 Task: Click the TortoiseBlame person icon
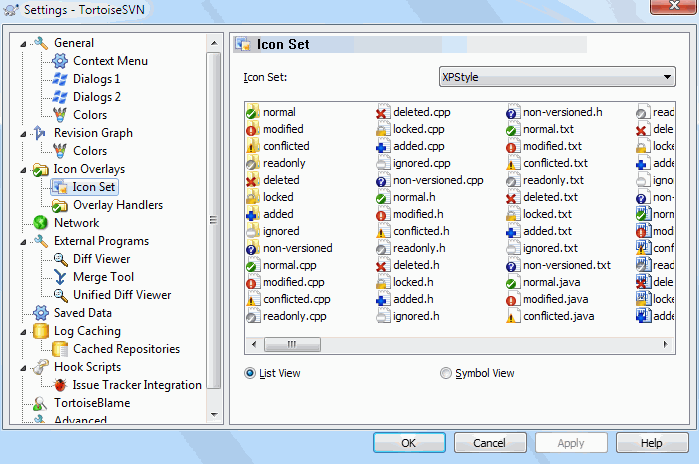click(x=40, y=403)
